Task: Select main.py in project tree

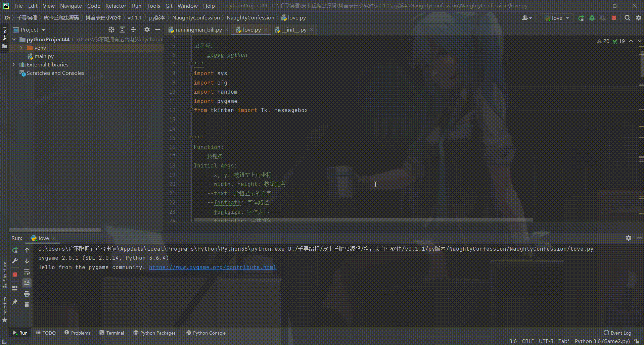Action: (x=44, y=56)
